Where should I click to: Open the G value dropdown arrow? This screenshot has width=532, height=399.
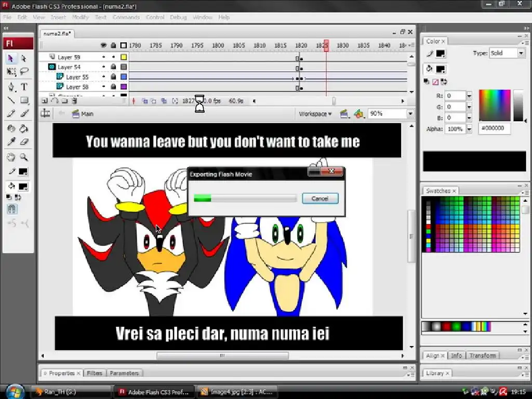(x=469, y=107)
